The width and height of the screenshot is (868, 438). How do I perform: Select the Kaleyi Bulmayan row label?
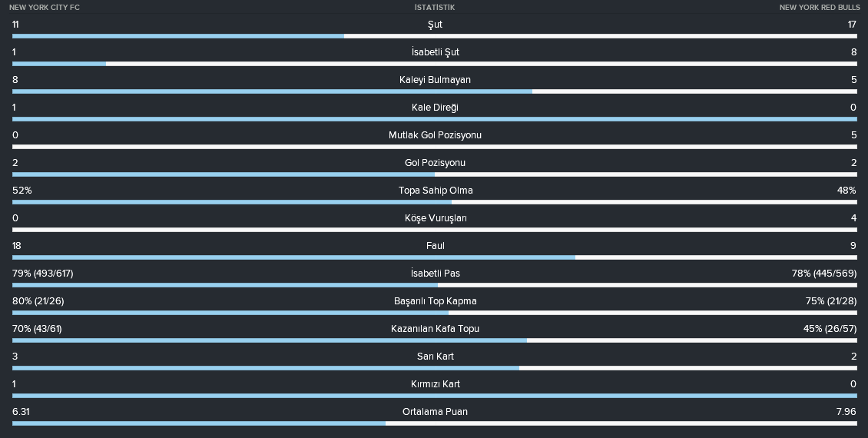pyautogui.click(x=435, y=80)
